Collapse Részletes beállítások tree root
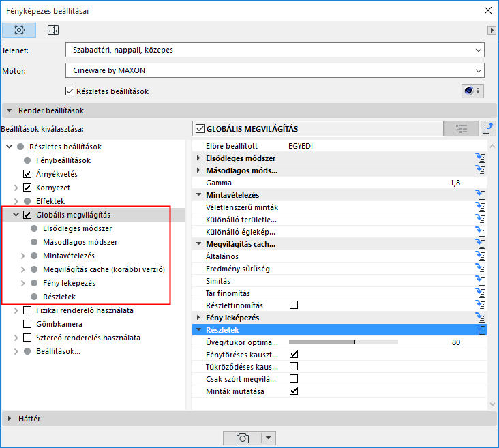Viewport: 499px width, 448px height. [10, 147]
